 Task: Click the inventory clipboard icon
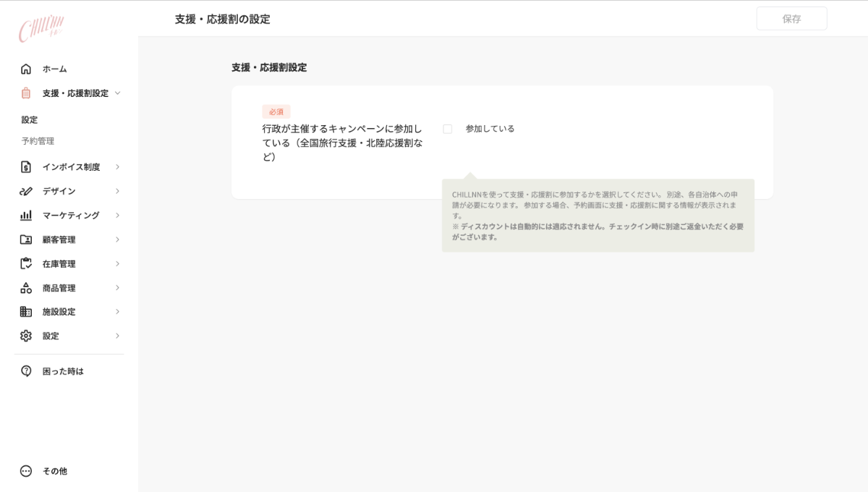click(x=26, y=264)
